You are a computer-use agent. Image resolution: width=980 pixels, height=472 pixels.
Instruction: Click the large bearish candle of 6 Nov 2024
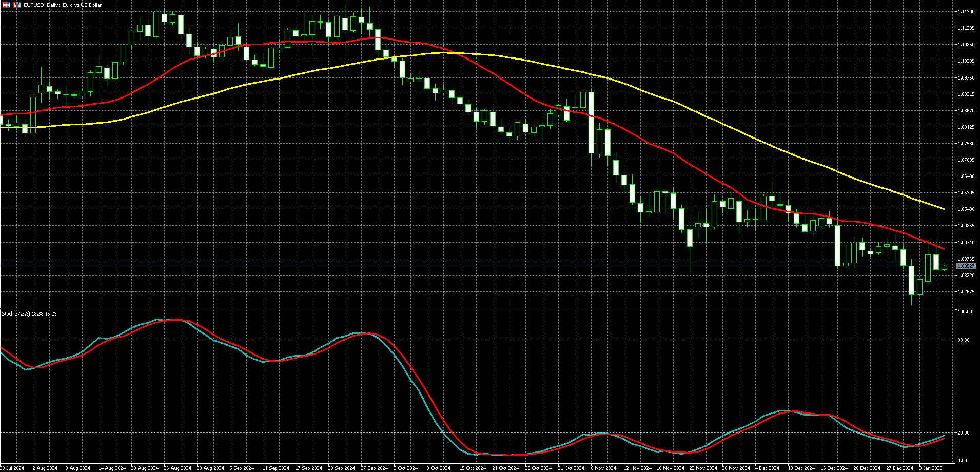point(592,123)
